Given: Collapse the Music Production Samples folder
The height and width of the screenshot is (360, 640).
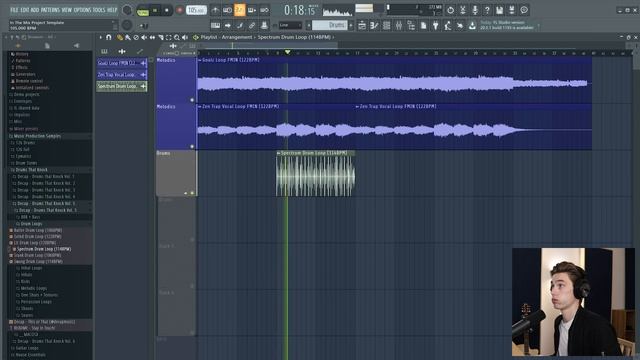Looking at the screenshot, I should [x=37, y=136].
